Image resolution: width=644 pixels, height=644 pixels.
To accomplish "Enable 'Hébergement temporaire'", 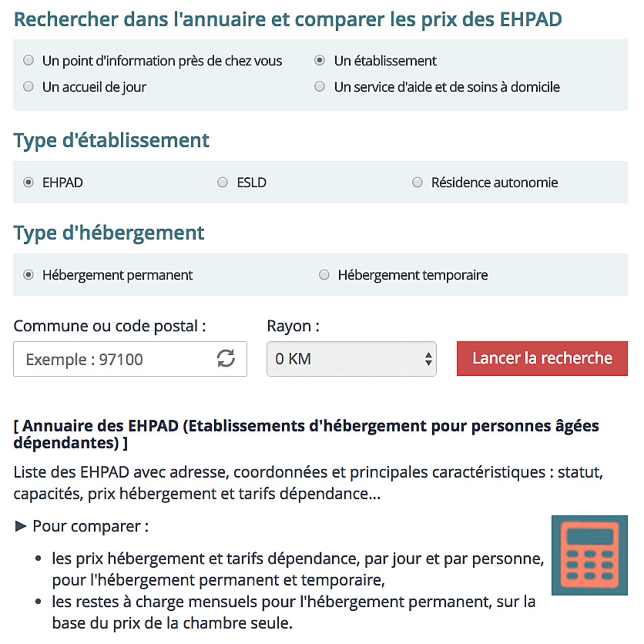I will [324, 275].
